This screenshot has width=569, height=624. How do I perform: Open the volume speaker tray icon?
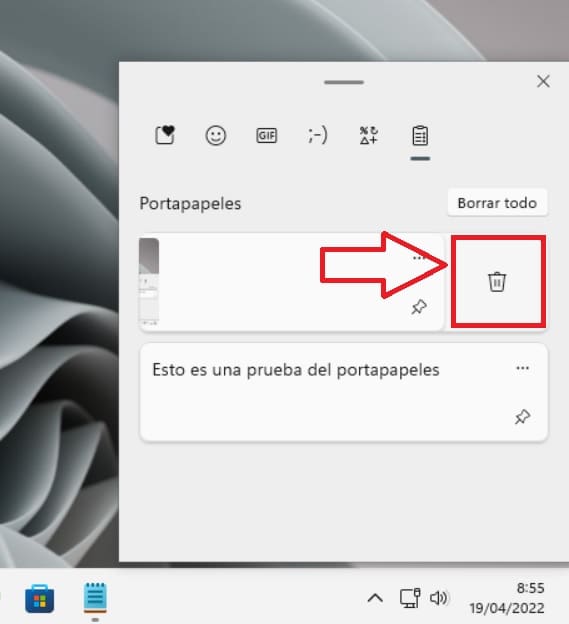click(438, 598)
